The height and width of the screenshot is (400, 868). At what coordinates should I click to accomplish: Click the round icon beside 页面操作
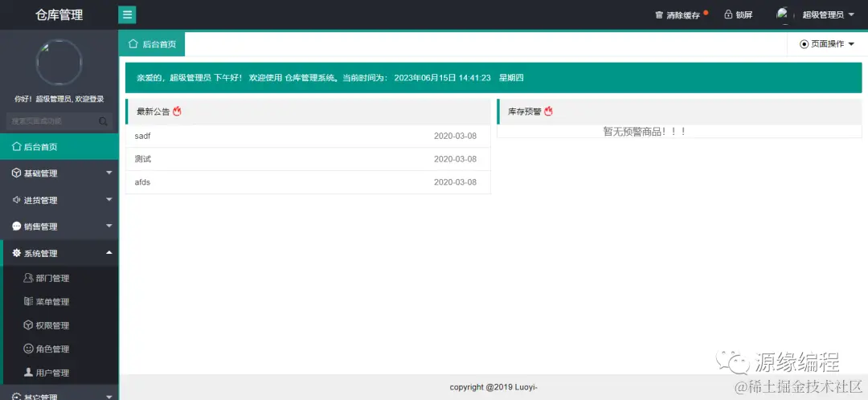(804, 44)
